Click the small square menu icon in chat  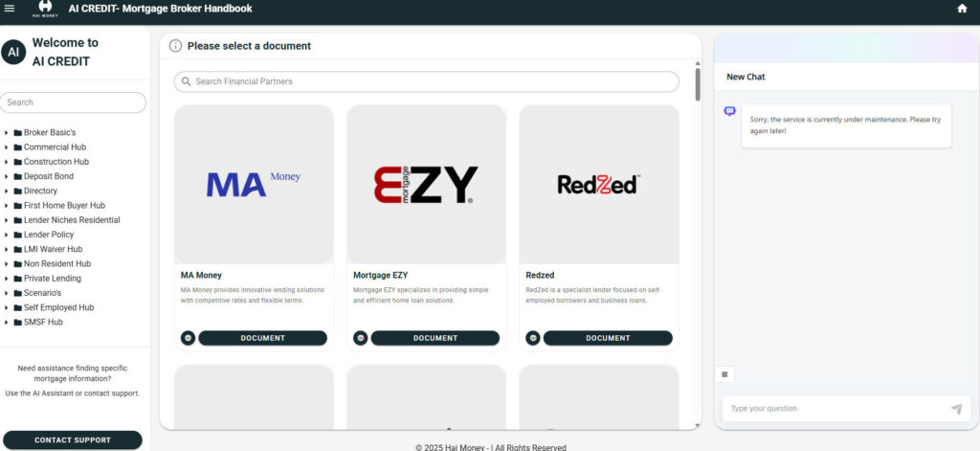tap(725, 374)
